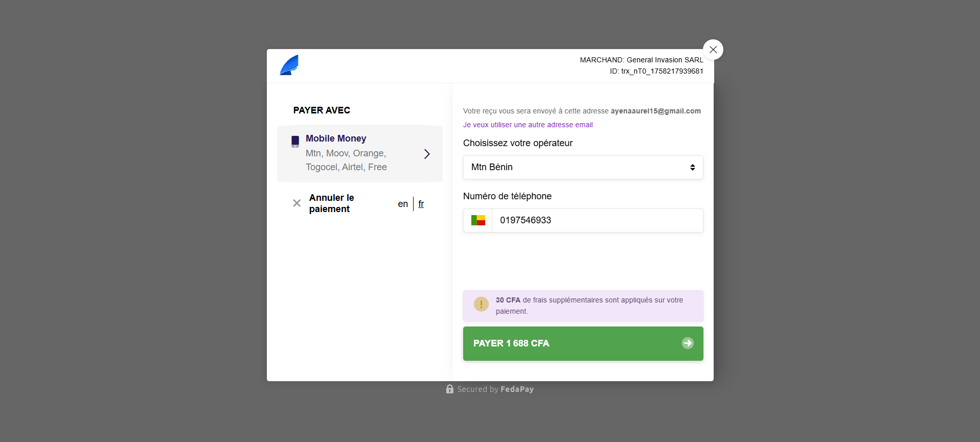
Task: Focus the phone number input field
Action: [597, 221]
